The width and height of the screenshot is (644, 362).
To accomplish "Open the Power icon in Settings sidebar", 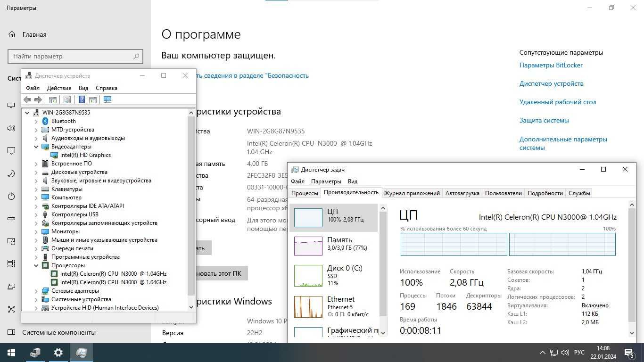I will pos(11,196).
